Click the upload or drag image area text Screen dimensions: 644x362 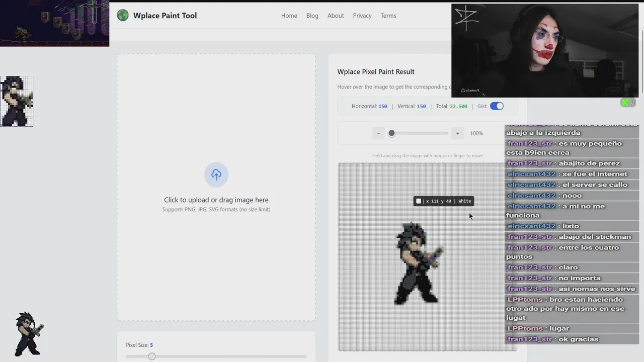coord(216,200)
